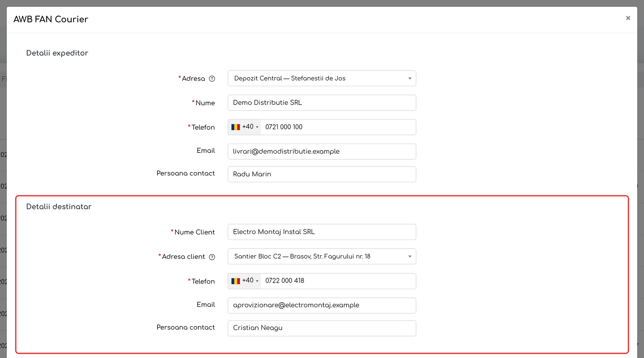
Task: Open the recipient phone country code selector
Action: [245, 281]
